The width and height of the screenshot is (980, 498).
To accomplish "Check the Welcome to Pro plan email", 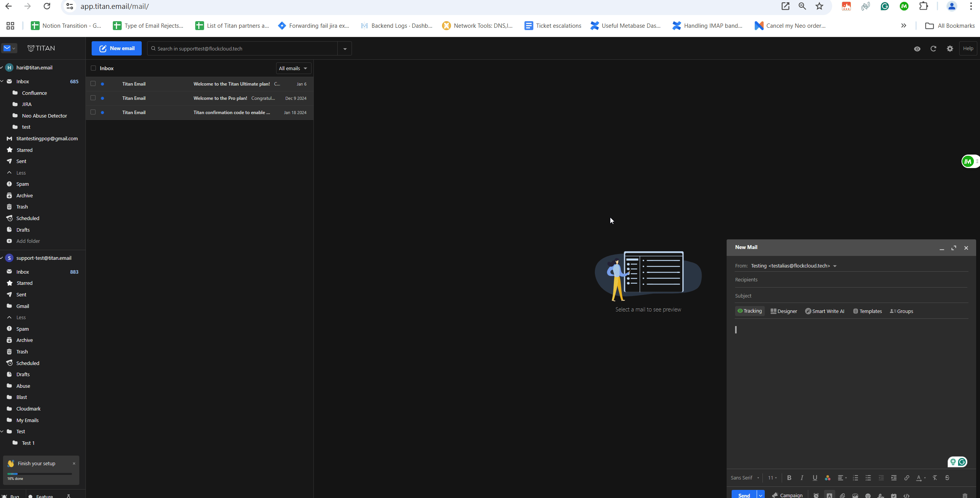I will (93, 98).
